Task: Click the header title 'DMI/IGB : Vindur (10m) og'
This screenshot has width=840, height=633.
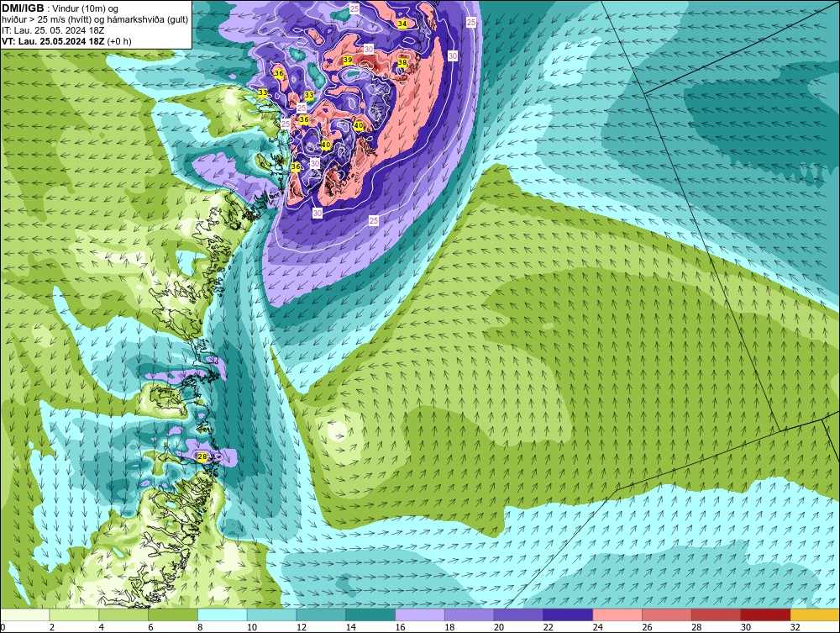Action: tap(60, 8)
